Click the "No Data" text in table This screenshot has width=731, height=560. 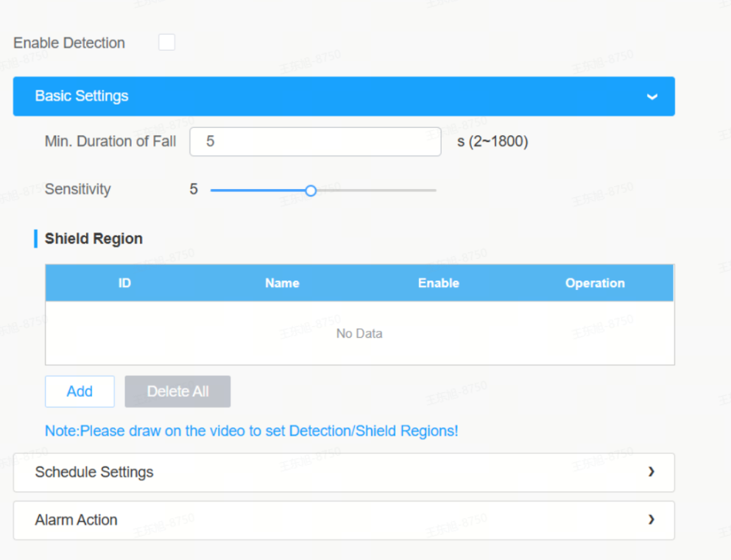[x=359, y=333]
